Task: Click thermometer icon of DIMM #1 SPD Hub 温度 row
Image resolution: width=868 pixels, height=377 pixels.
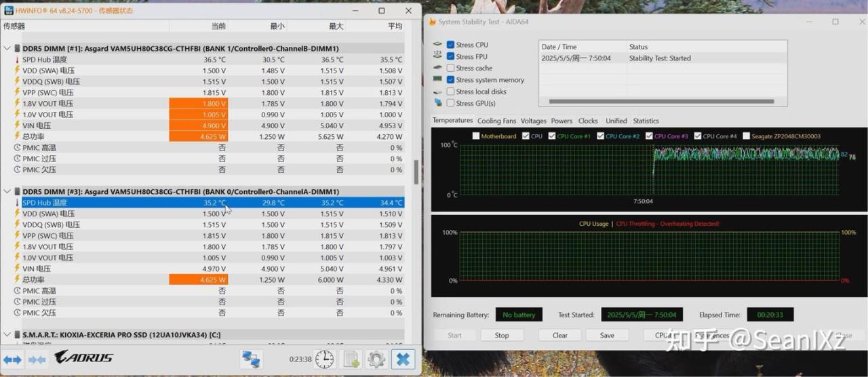Action: pos(17,60)
